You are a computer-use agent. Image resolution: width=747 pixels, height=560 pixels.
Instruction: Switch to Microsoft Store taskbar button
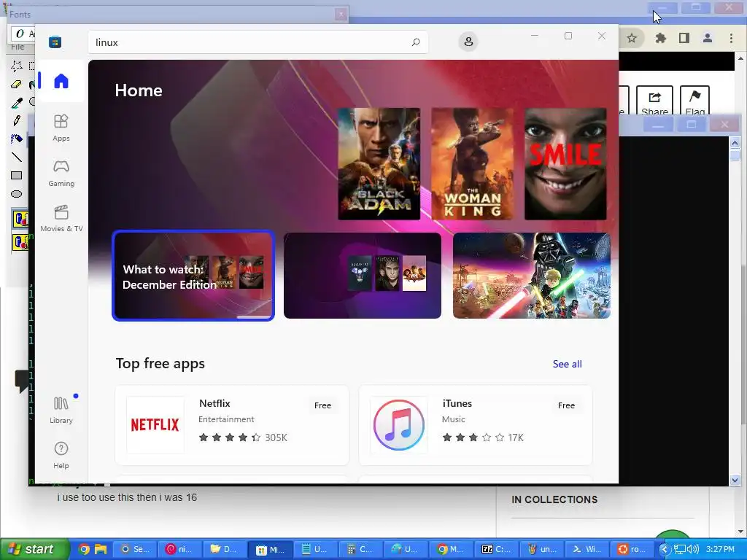click(270, 550)
